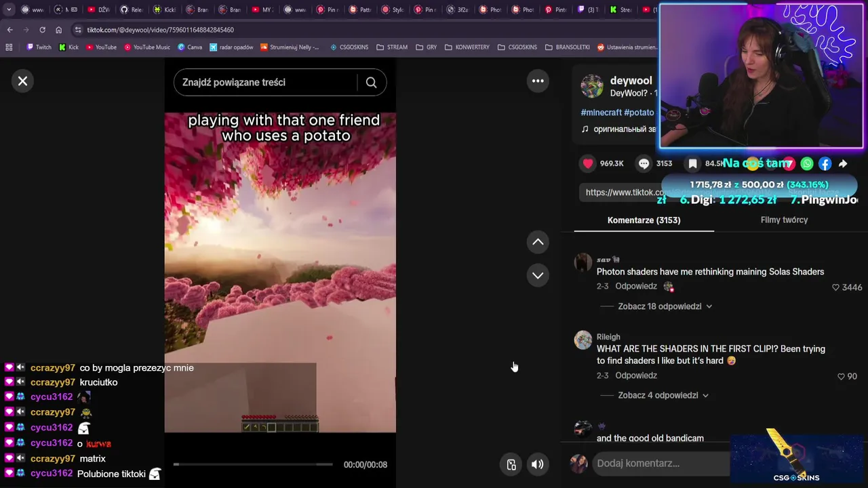Viewport: 868px width, 488px height.
Task: Click the deywool username
Action: click(631, 81)
